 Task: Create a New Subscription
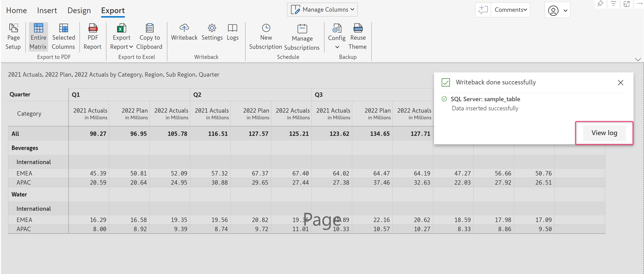tap(266, 37)
